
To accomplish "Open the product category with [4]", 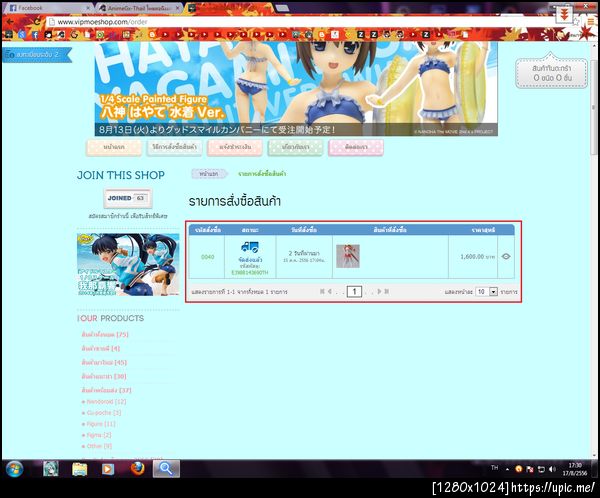I will tap(101, 348).
